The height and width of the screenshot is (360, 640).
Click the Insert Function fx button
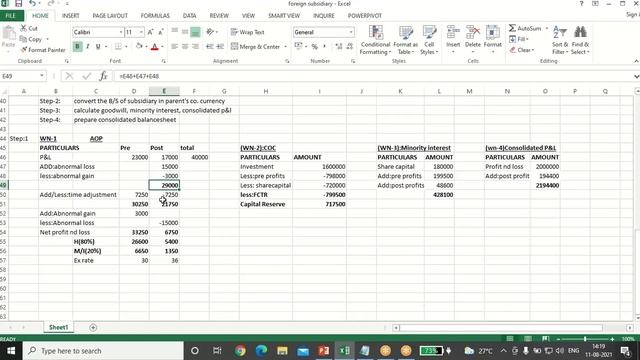103,76
